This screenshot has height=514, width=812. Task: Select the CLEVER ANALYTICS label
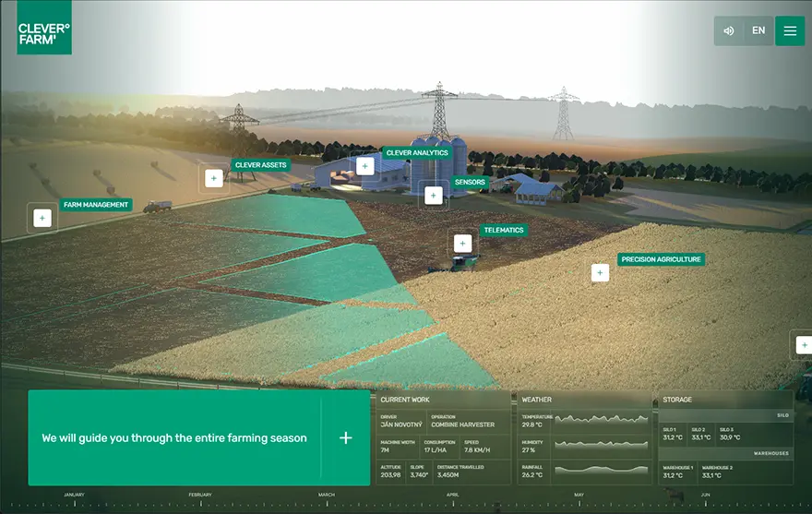coord(417,153)
